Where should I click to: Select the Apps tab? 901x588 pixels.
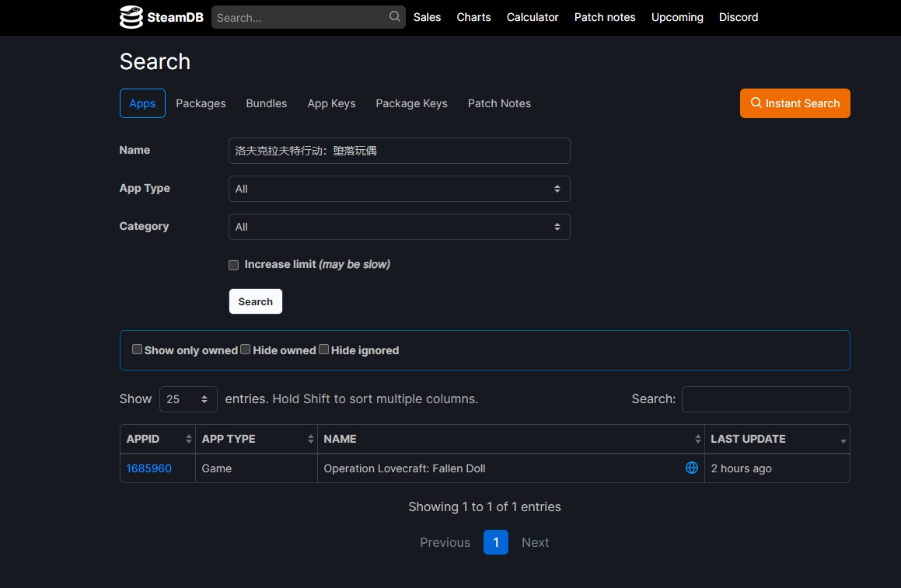(x=142, y=103)
